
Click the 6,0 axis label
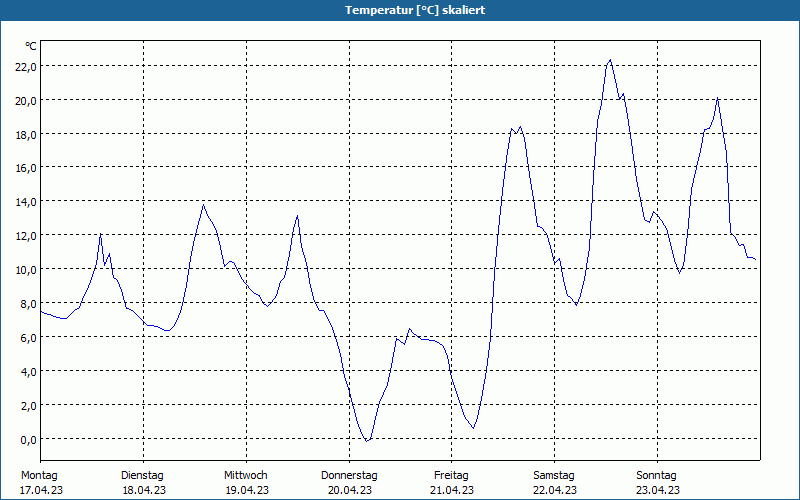pos(28,338)
